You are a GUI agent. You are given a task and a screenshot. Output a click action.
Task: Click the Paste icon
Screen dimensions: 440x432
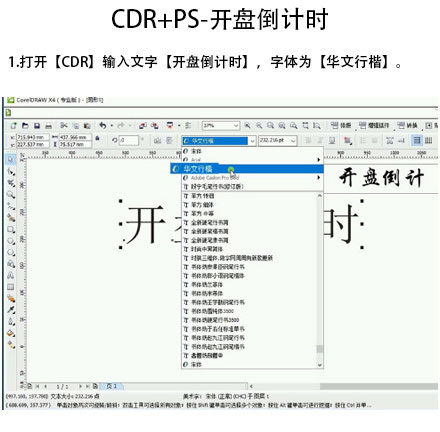pos(87,126)
